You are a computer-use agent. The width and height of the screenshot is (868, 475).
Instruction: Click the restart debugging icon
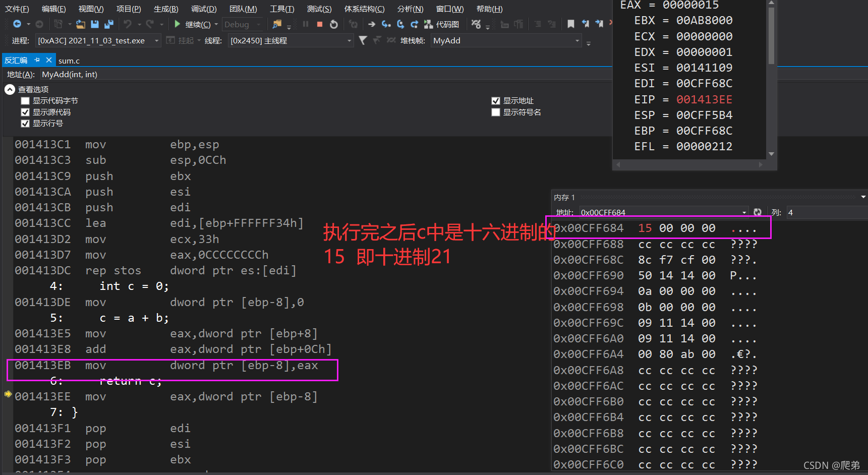pyautogui.click(x=333, y=24)
